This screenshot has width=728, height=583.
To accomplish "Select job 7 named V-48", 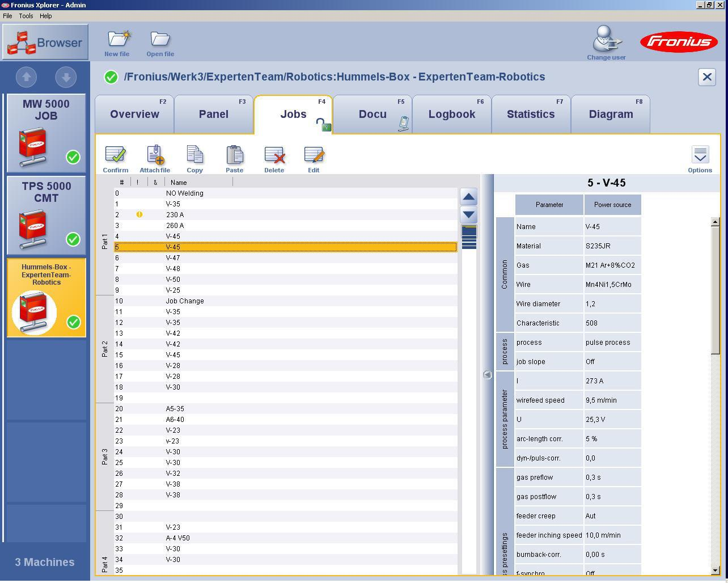I will [285, 269].
